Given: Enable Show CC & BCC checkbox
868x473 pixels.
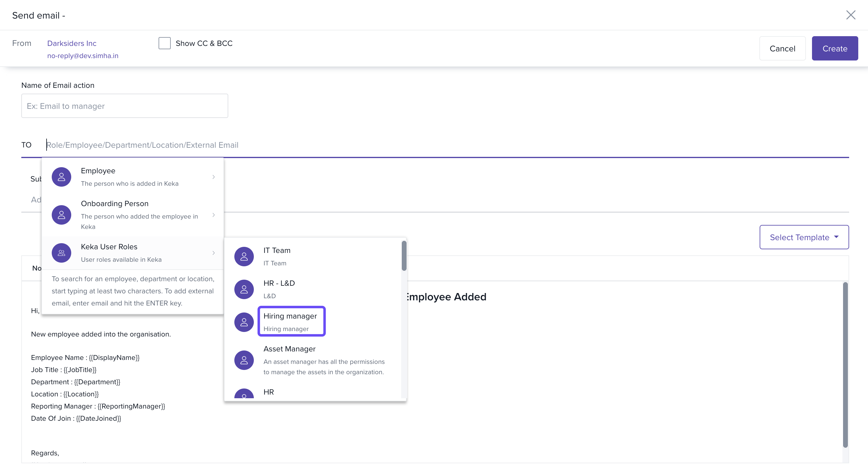Looking at the screenshot, I should [164, 43].
